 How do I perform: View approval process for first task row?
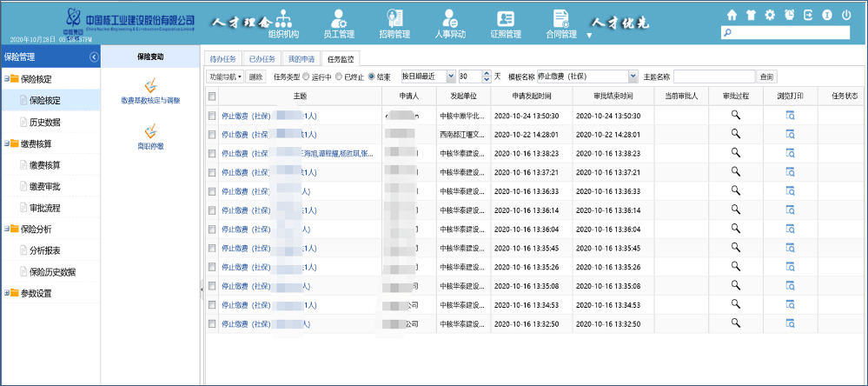tap(734, 115)
